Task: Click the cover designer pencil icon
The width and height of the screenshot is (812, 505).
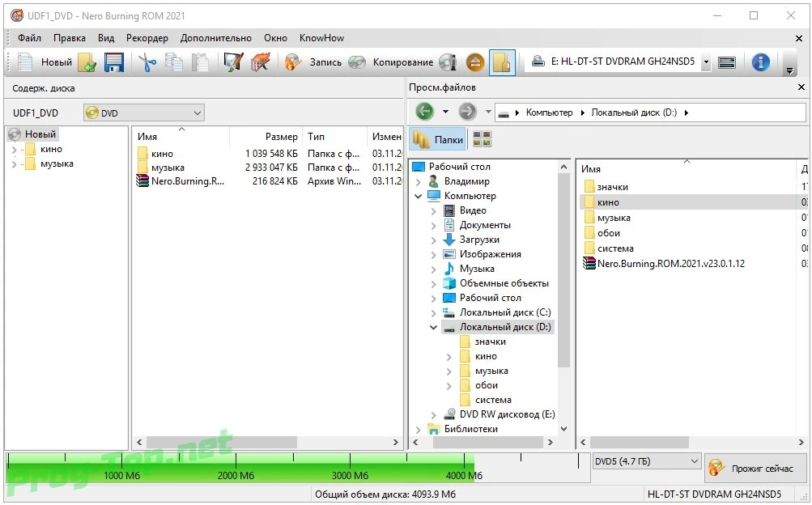Action: click(233, 62)
